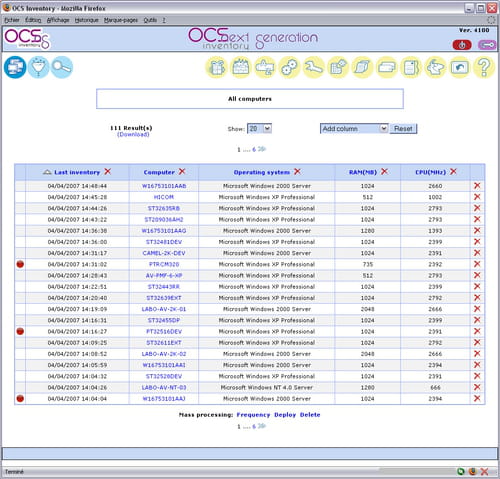This screenshot has height=479, width=500.
Task: Open the all computers view icon
Action: coord(15,67)
